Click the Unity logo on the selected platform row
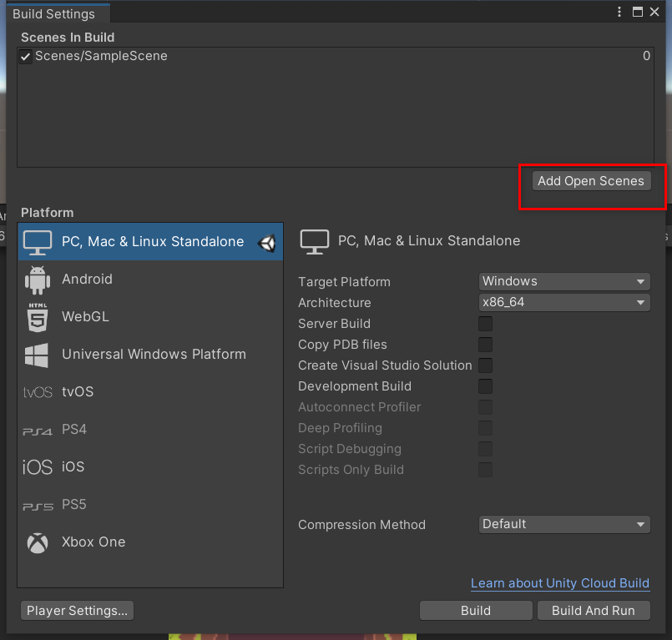Image resolution: width=672 pixels, height=640 pixels. click(x=267, y=243)
